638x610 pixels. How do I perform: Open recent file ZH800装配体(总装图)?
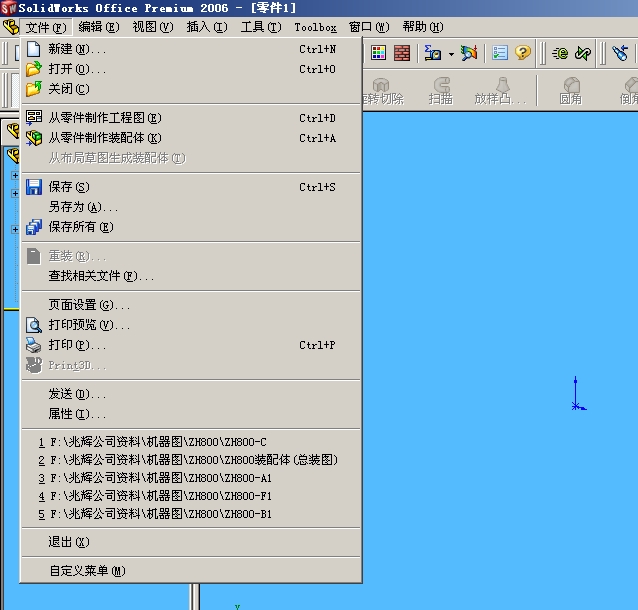191,460
